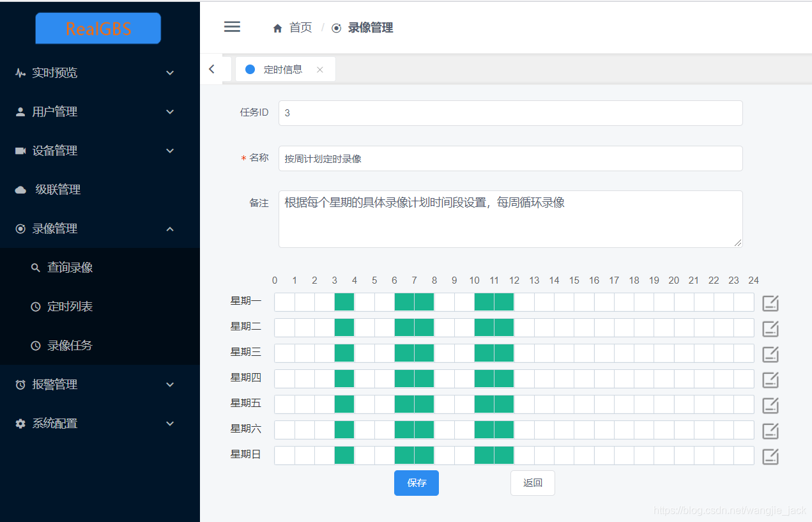Open the 用户管理 sidebar menu
Image resolution: width=812 pixels, height=522 pixels.
pos(100,112)
